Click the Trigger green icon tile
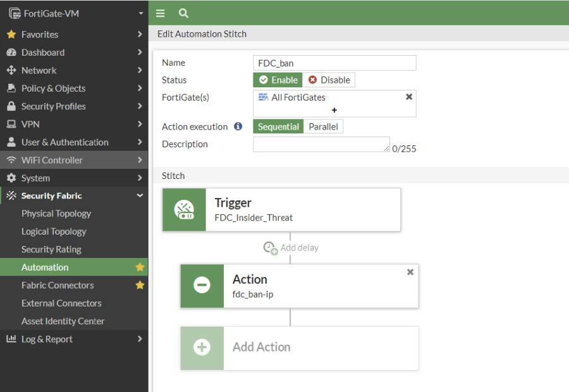 184,210
